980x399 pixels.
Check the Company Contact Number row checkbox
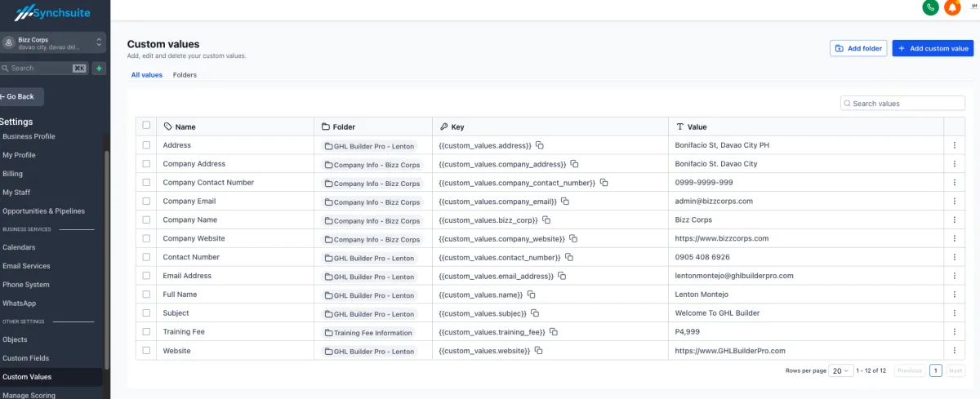[146, 183]
